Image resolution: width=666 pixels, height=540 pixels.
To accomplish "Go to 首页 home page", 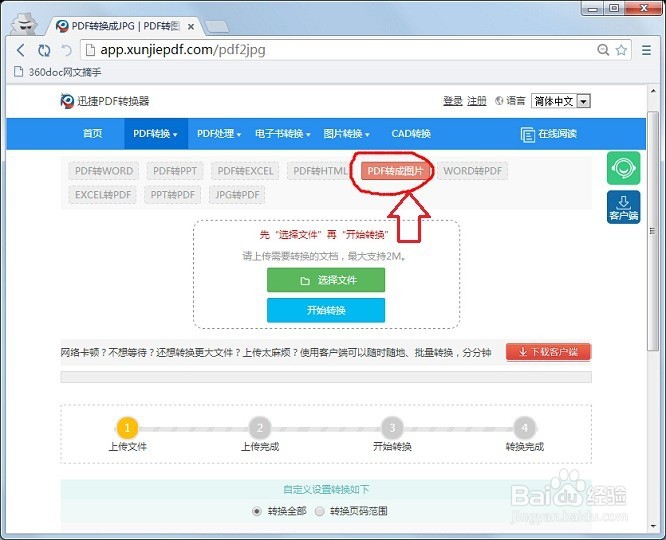I will click(x=92, y=134).
